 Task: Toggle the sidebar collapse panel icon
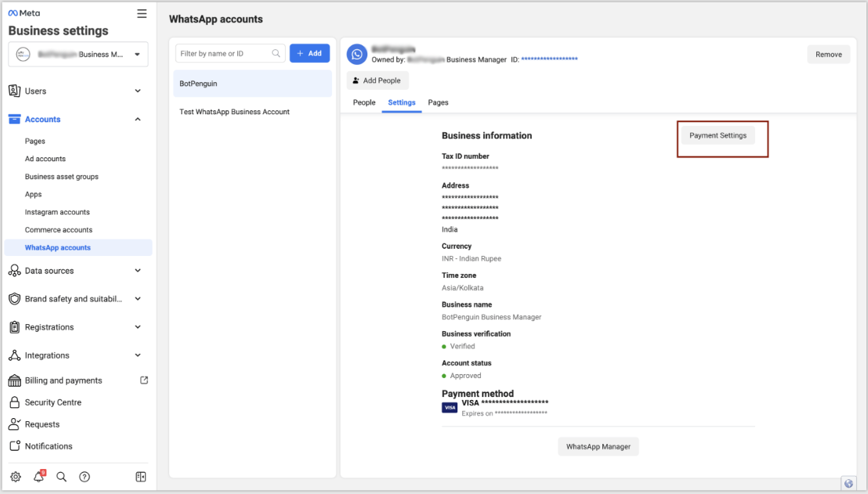[141, 477]
